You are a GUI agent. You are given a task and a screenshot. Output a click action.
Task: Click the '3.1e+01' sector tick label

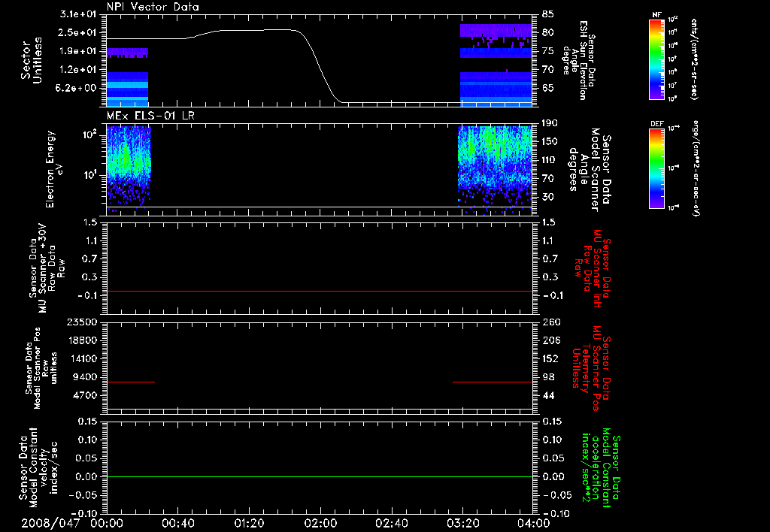click(x=78, y=14)
